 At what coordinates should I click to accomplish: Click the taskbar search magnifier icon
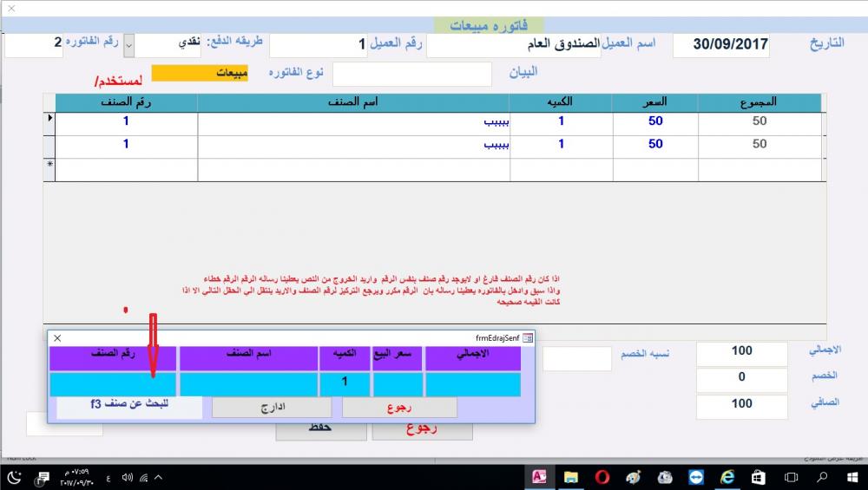point(822,477)
